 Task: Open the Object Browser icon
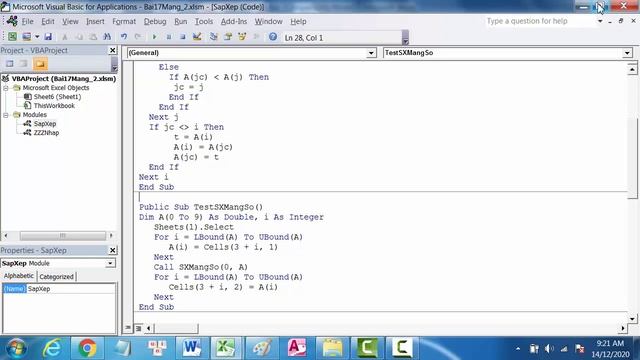pos(242,37)
